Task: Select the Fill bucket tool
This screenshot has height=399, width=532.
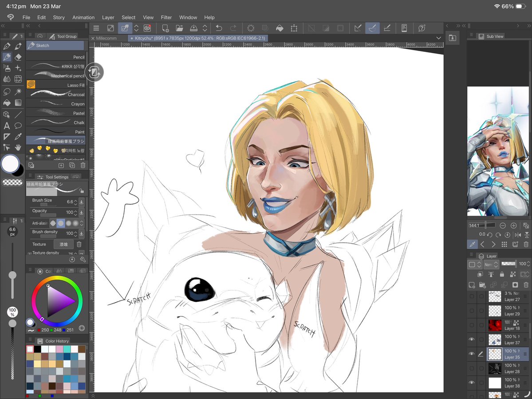Action: 7,103
